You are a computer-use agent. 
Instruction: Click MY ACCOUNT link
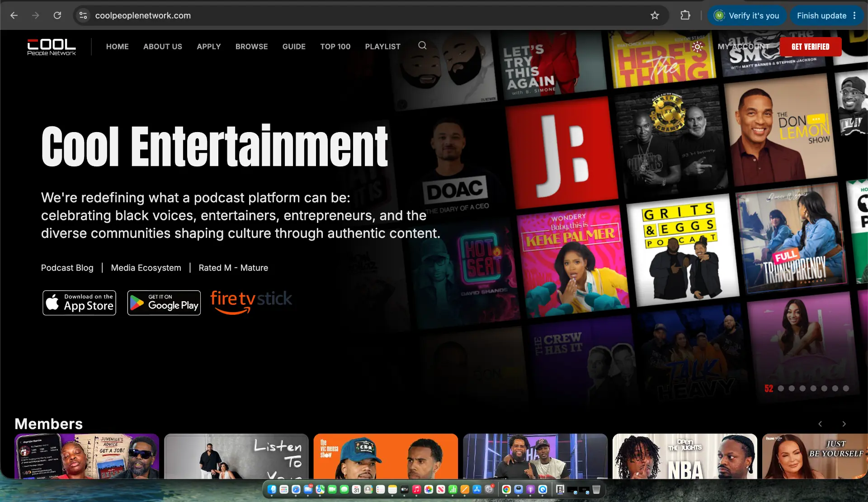pos(744,47)
